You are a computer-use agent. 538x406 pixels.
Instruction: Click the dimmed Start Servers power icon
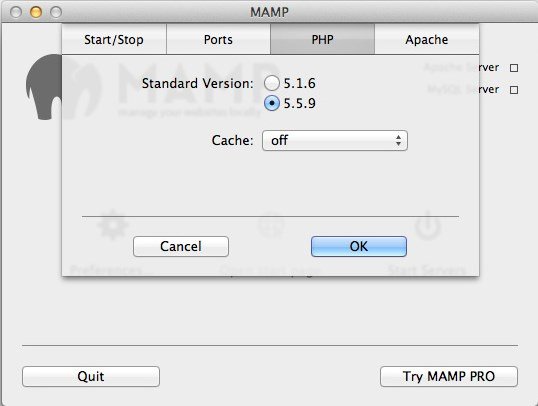click(428, 225)
